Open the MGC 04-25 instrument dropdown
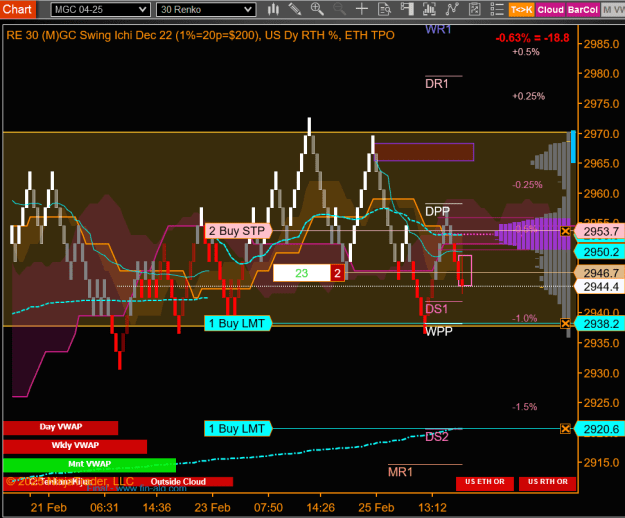This screenshot has width=625, height=518. 100,10
